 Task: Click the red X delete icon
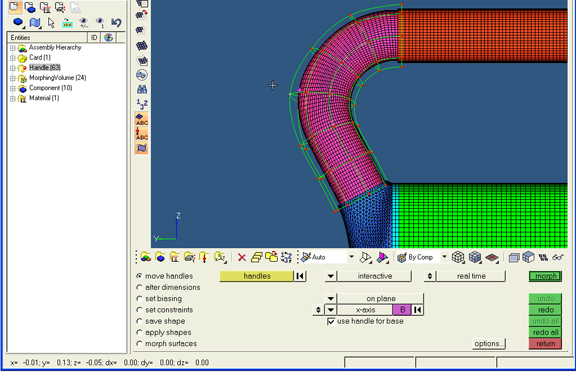tap(242, 257)
